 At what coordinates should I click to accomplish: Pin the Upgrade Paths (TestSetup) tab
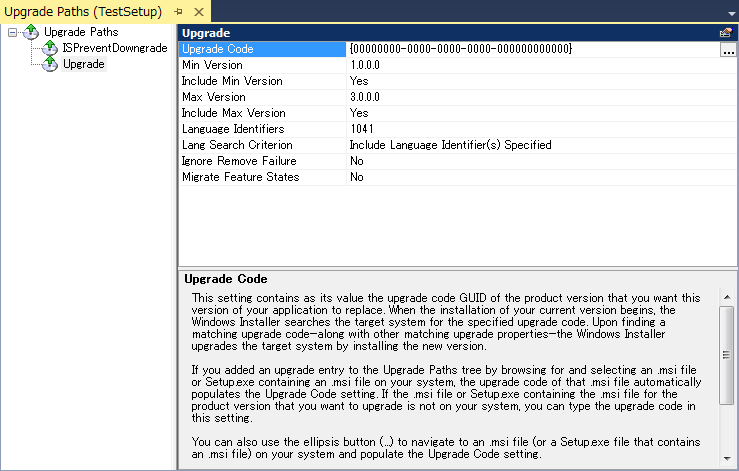click(x=178, y=12)
